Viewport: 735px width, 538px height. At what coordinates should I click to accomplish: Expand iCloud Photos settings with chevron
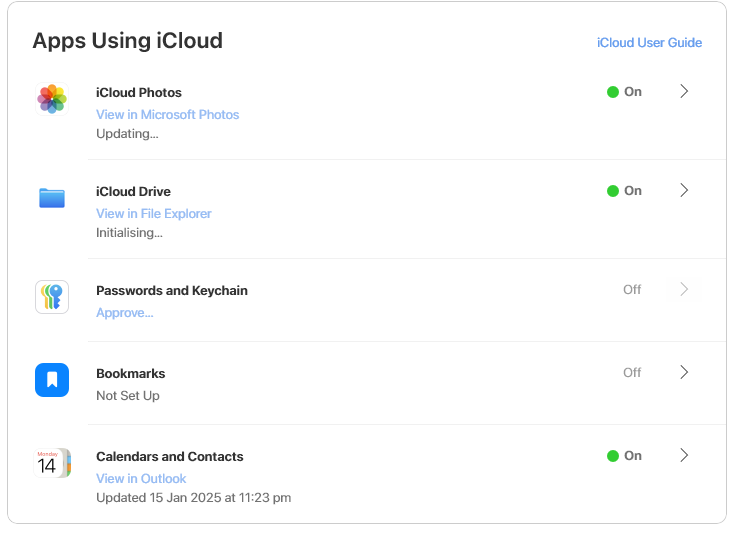pyautogui.click(x=684, y=91)
